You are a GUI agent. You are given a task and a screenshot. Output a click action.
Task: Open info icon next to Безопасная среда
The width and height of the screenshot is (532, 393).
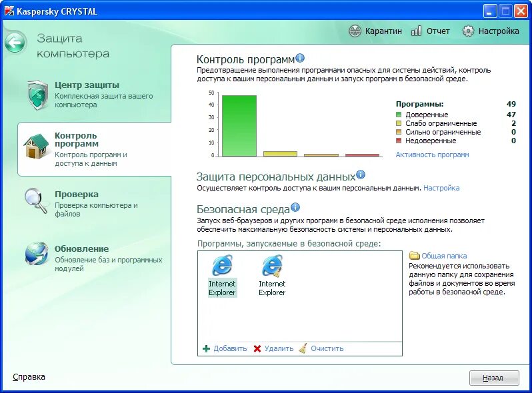coord(295,207)
